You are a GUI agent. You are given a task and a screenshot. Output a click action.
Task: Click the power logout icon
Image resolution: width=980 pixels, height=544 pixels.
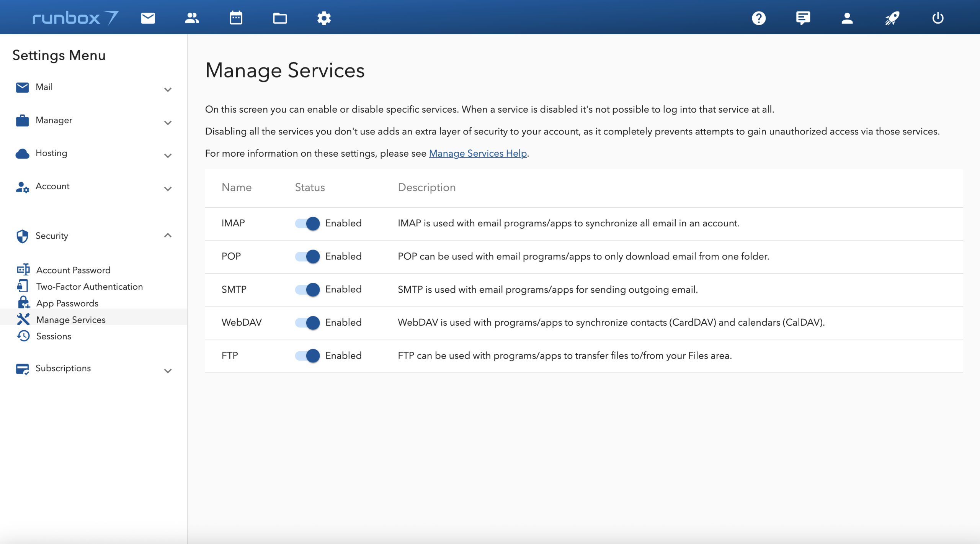click(x=938, y=18)
